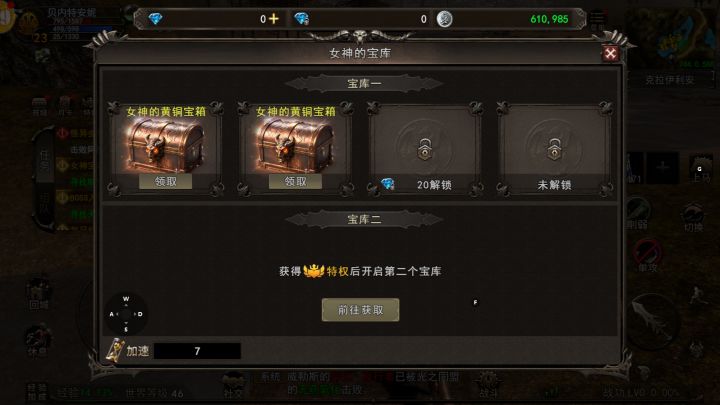720x405 pixels.
Task: Select the 宝库一 section header
Action: tap(364, 84)
